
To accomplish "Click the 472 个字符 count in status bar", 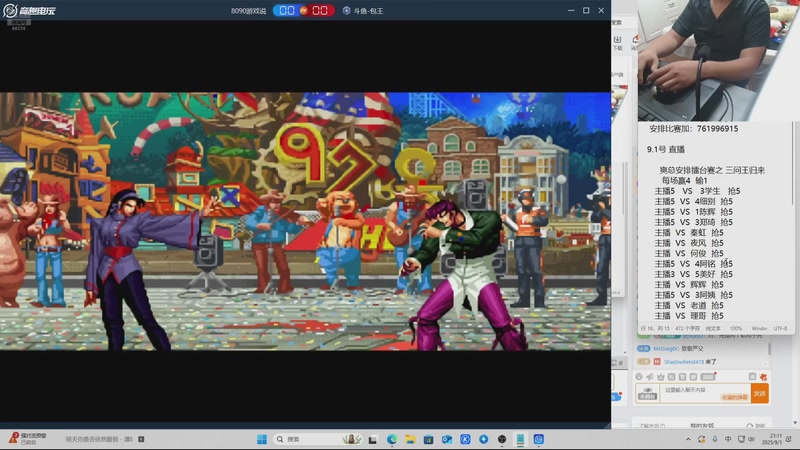I will click(x=688, y=329).
